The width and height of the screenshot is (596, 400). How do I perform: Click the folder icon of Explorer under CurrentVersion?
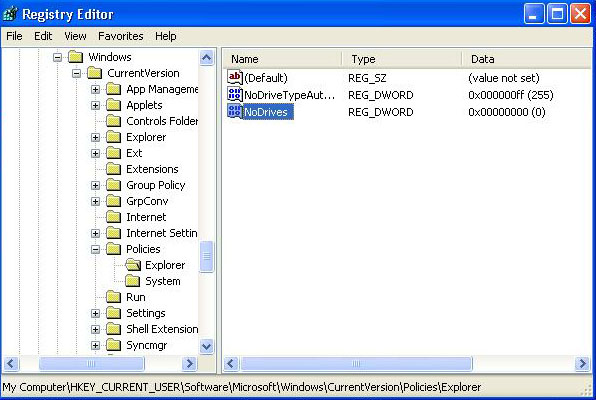coord(113,137)
